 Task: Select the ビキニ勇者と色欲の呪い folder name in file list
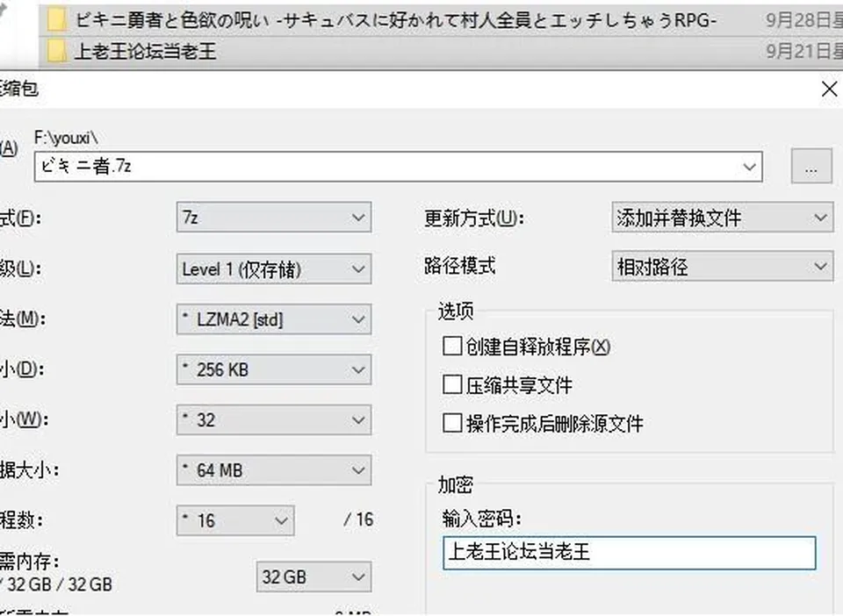pyautogui.click(x=396, y=20)
